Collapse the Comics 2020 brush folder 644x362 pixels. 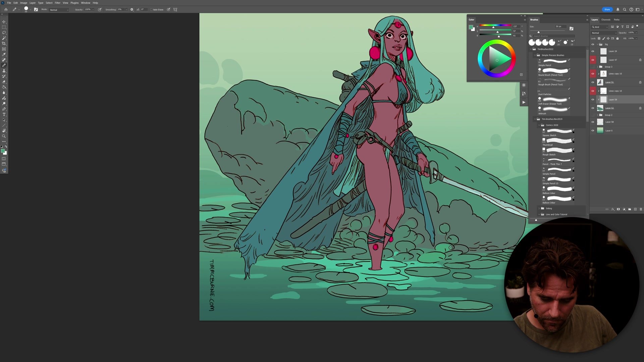pos(539,125)
